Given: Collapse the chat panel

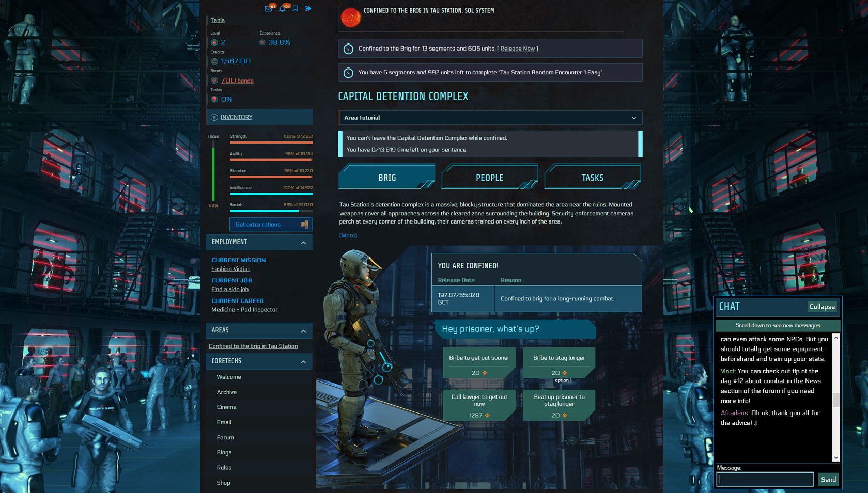Looking at the screenshot, I should [x=822, y=307].
